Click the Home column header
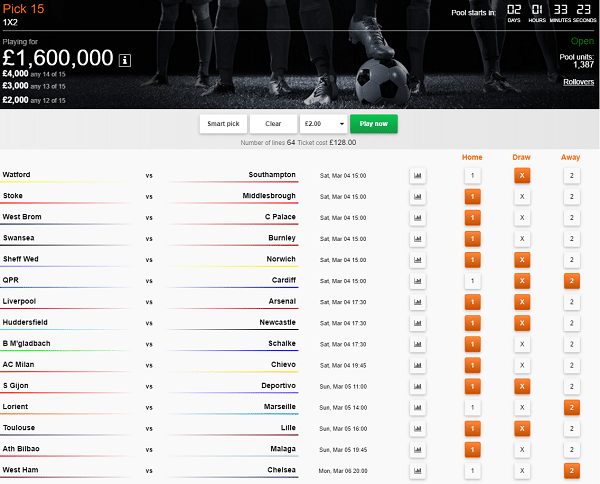 coord(472,156)
